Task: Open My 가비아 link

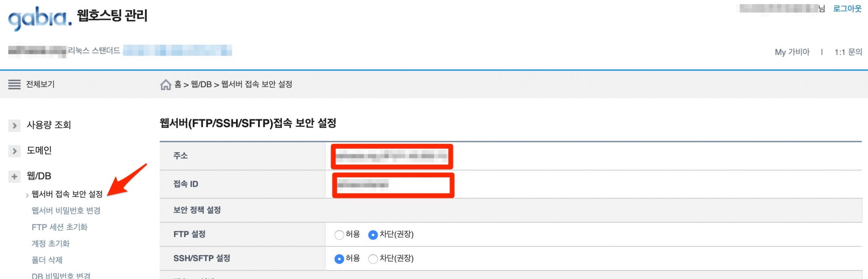Action: click(x=792, y=52)
